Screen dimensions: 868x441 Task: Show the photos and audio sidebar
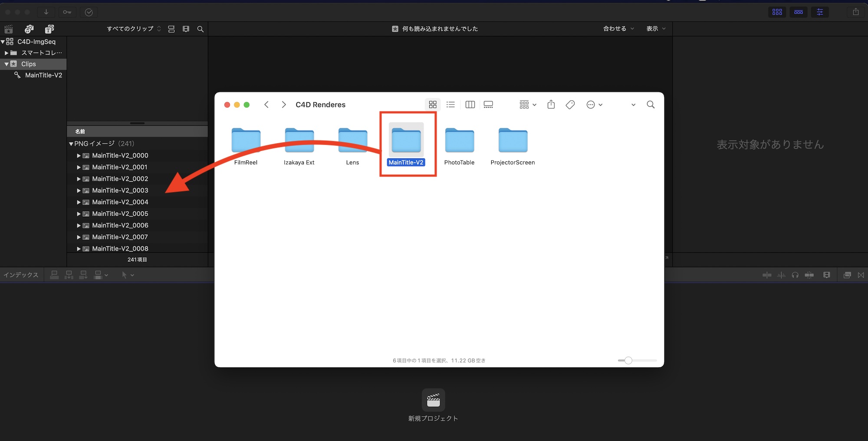[29, 29]
